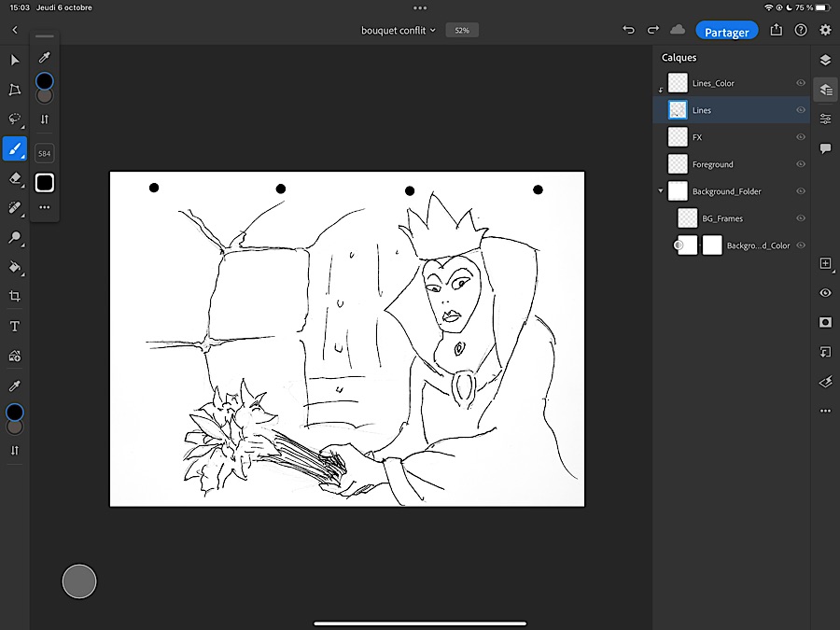Select the Eyedropper in main toolbar

[x=15, y=385]
